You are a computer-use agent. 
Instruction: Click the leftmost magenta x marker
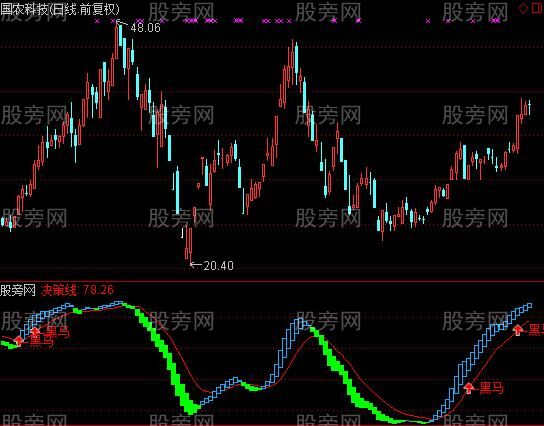click(x=97, y=21)
